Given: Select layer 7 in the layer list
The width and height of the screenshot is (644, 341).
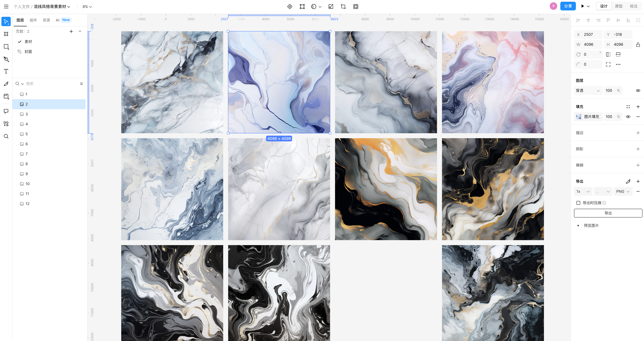Looking at the screenshot, I should (26, 154).
